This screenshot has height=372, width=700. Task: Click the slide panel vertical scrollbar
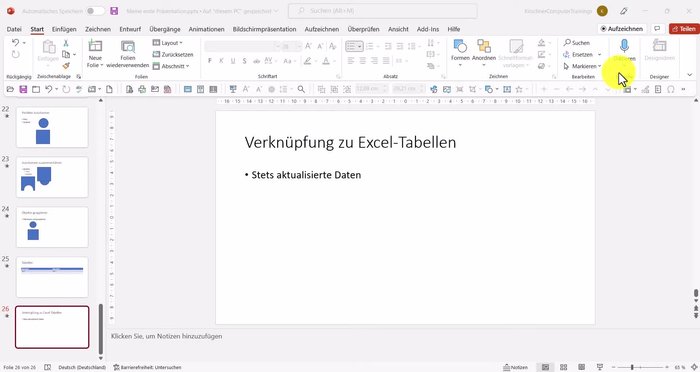[100, 329]
